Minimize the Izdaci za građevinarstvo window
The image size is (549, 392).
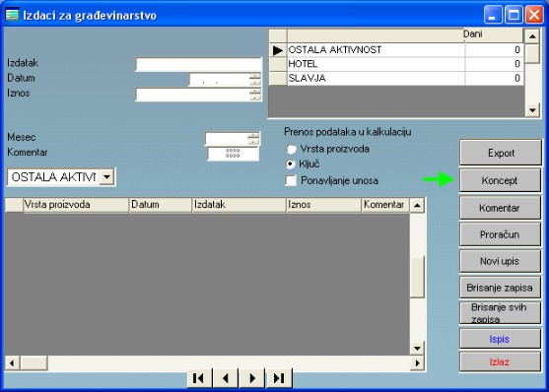(493, 15)
